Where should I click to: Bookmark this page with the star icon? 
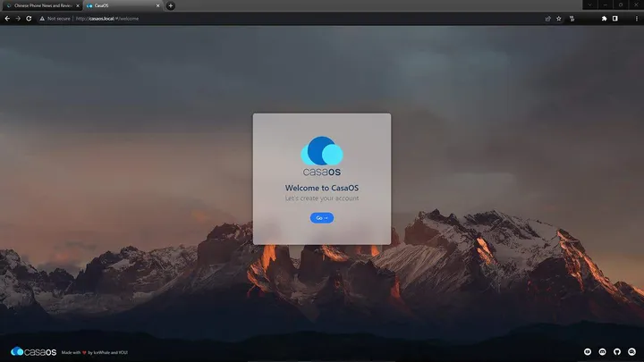pos(559,18)
